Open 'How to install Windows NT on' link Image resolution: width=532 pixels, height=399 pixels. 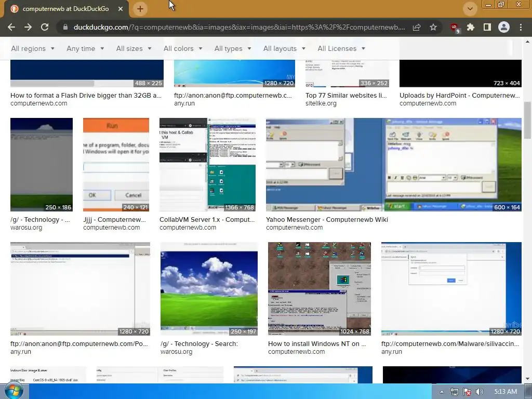(x=317, y=344)
